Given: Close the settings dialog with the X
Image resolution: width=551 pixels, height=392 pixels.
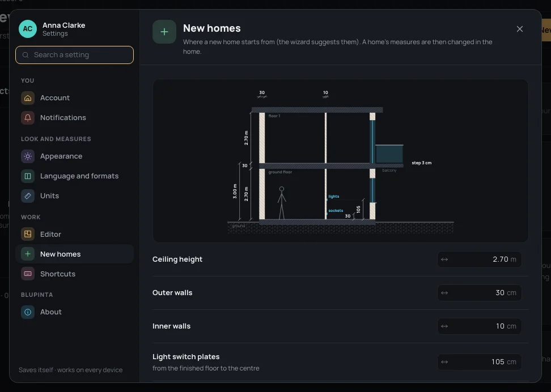Looking at the screenshot, I should pyautogui.click(x=520, y=29).
